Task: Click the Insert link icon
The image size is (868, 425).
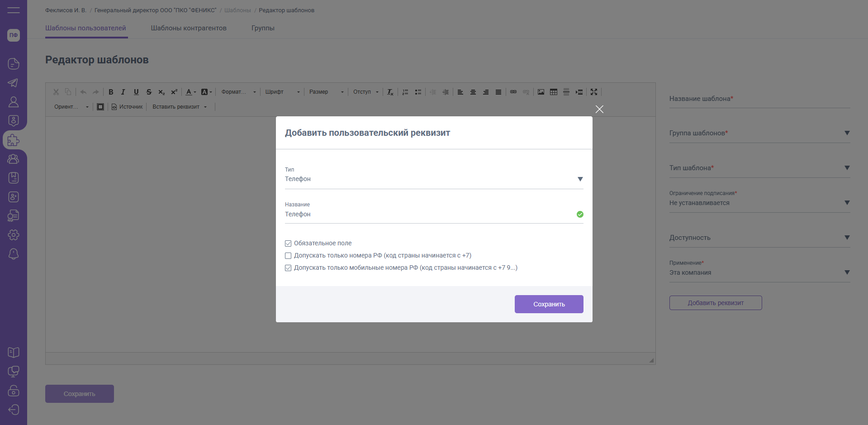Action: pos(513,92)
